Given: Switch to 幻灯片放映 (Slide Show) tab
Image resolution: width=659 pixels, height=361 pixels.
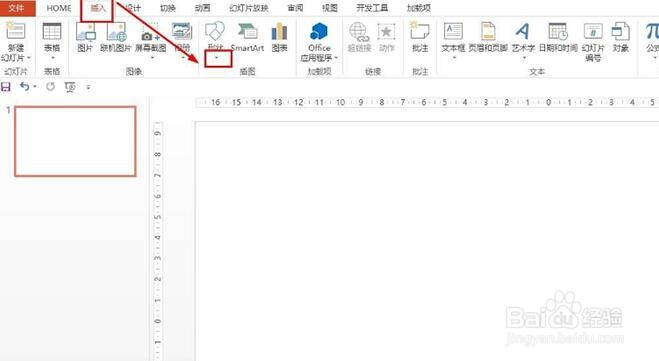Looking at the screenshot, I should point(249,8).
